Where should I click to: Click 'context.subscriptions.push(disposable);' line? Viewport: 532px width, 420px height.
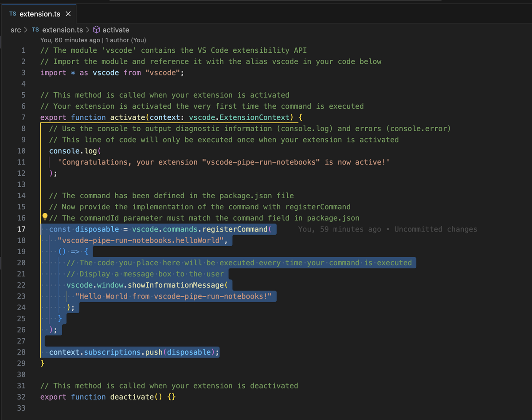point(134,352)
